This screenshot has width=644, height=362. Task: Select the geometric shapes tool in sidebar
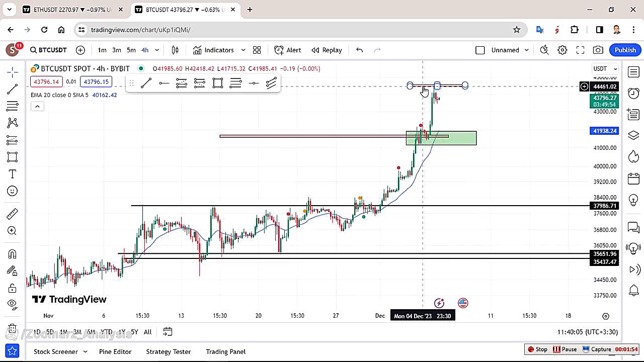tap(13, 157)
